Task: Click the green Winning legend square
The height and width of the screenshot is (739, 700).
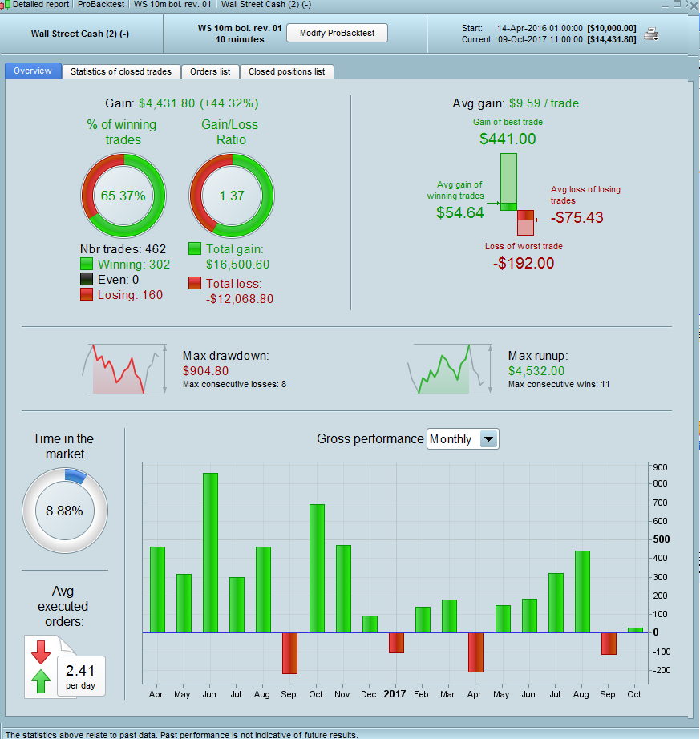Action: tap(87, 264)
